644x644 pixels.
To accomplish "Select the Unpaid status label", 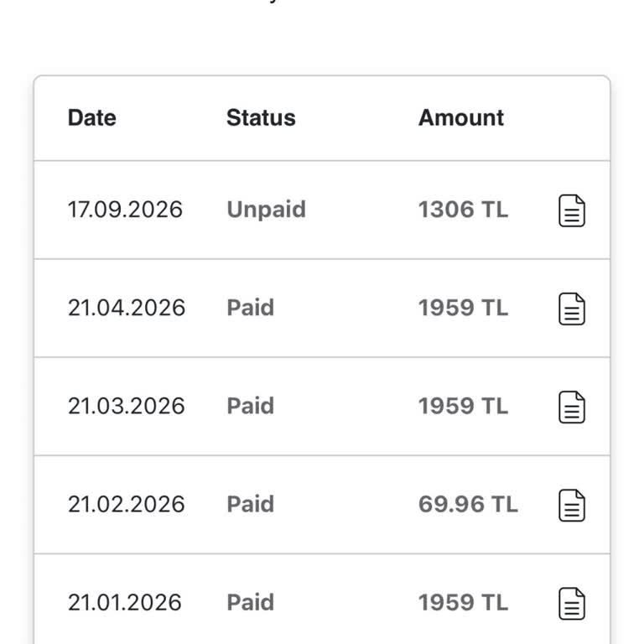I will point(266,210).
